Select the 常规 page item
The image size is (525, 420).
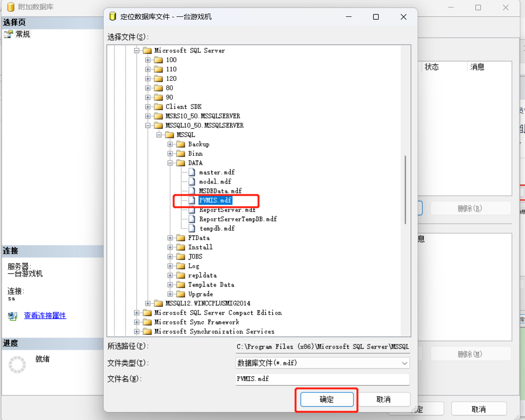[x=22, y=34]
